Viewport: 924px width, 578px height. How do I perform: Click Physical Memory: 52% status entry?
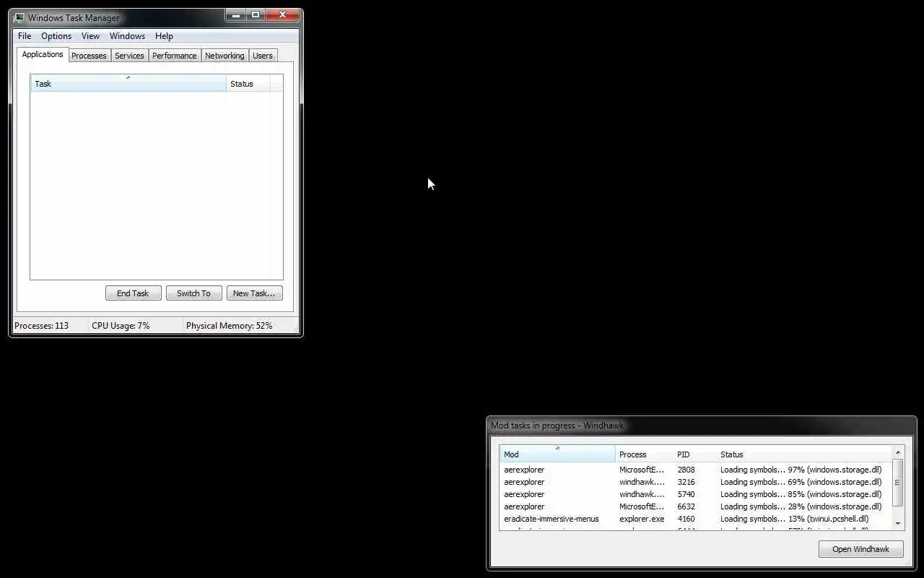[230, 326]
